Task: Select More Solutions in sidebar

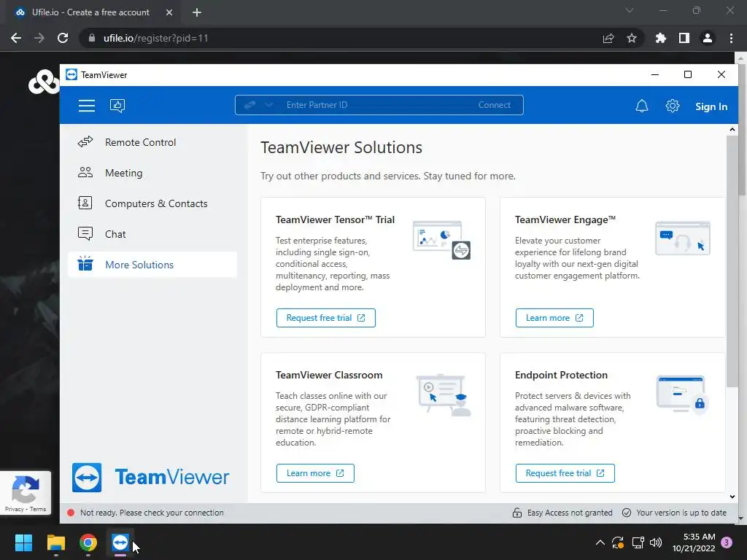Action: (x=152, y=264)
